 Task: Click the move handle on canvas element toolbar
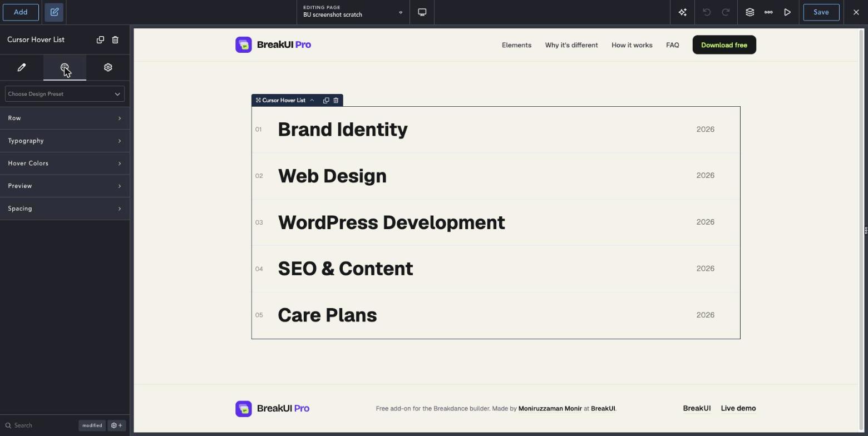[258, 101]
